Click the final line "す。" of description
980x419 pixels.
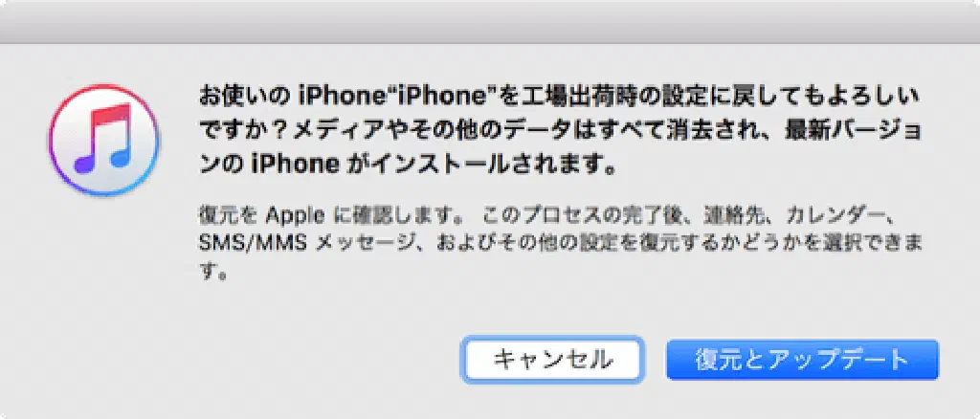pos(212,273)
